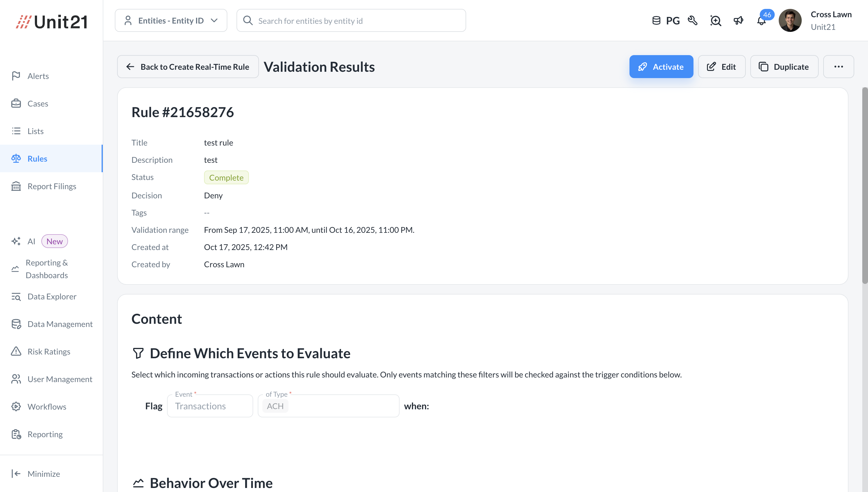Select Data Explorer in sidebar
The width and height of the screenshot is (868, 492).
[52, 296]
